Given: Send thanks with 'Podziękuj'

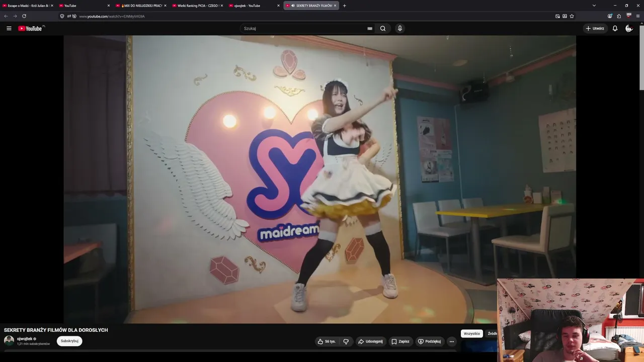Looking at the screenshot, I should coord(429,341).
